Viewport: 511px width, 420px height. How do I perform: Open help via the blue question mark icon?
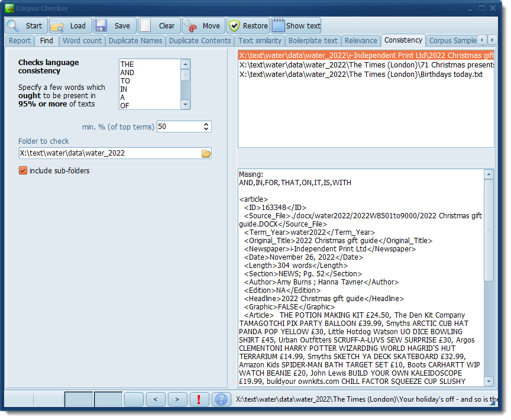click(221, 399)
